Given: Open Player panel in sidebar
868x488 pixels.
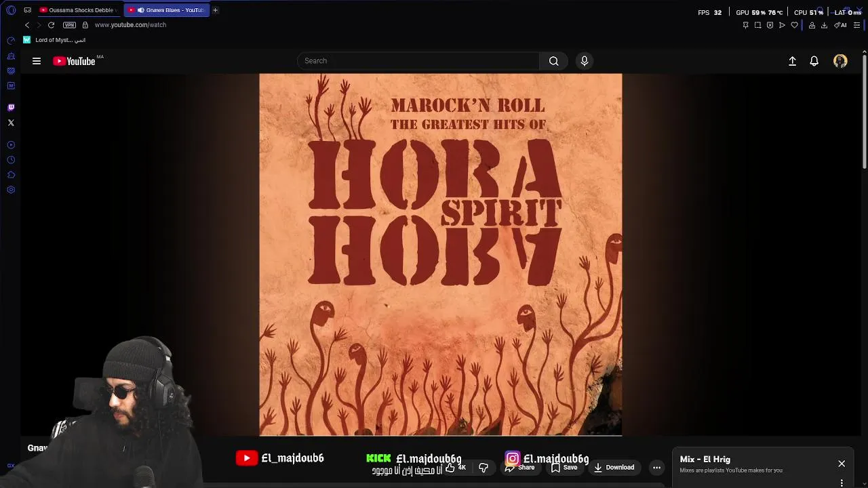Looking at the screenshot, I should pos(11,145).
